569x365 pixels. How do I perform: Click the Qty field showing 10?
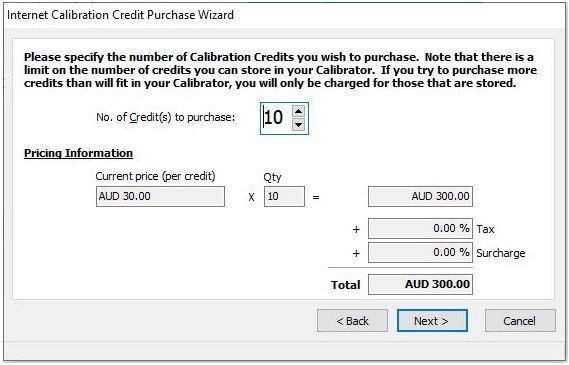(x=284, y=197)
